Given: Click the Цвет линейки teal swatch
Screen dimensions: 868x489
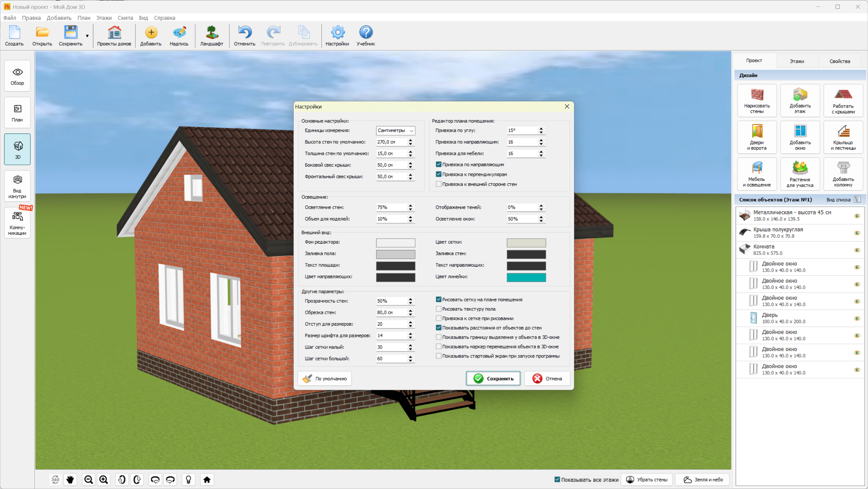Looking at the screenshot, I should point(526,277).
